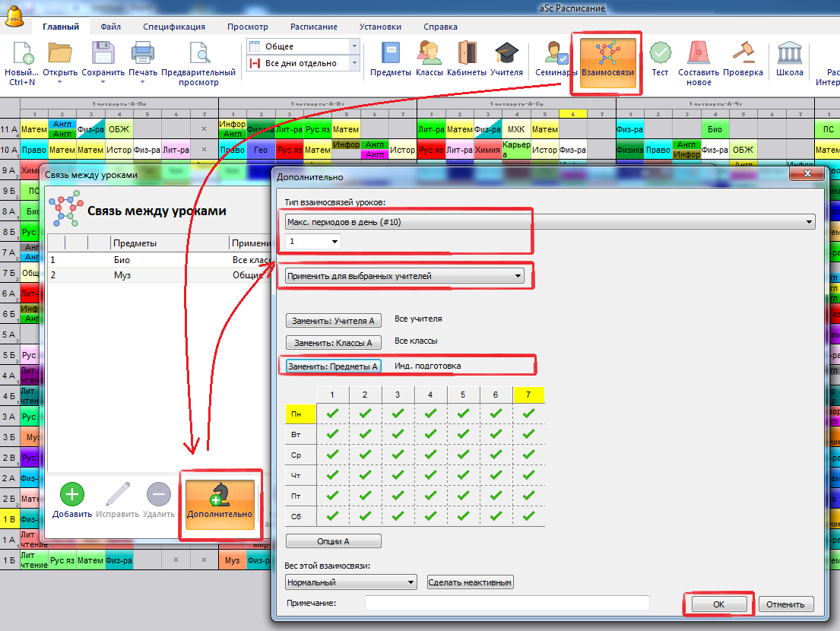Open the Кабинеты (Classrooms) door icon
Image resolution: width=840 pixels, height=631 pixels.
(x=467, y=55)
